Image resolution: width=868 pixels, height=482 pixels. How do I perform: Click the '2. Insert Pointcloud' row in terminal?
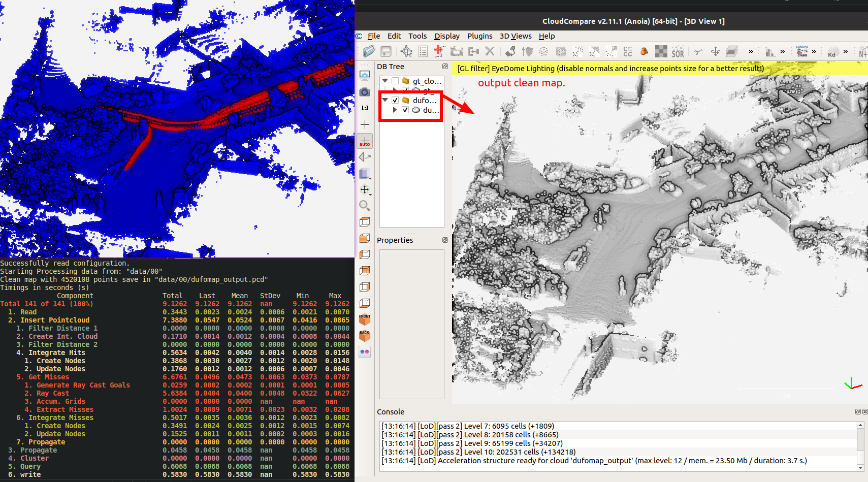[175, 320]
